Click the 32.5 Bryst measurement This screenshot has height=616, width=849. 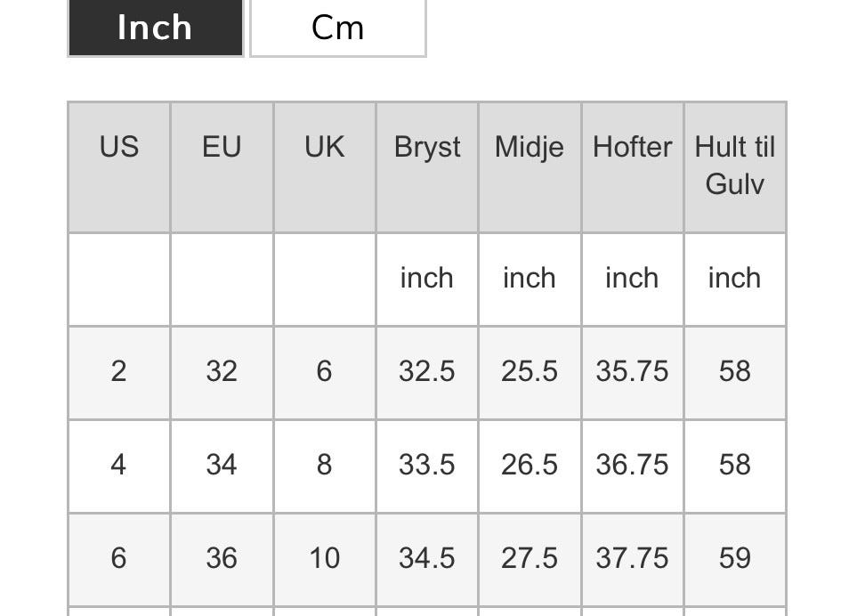coord(427,371)
